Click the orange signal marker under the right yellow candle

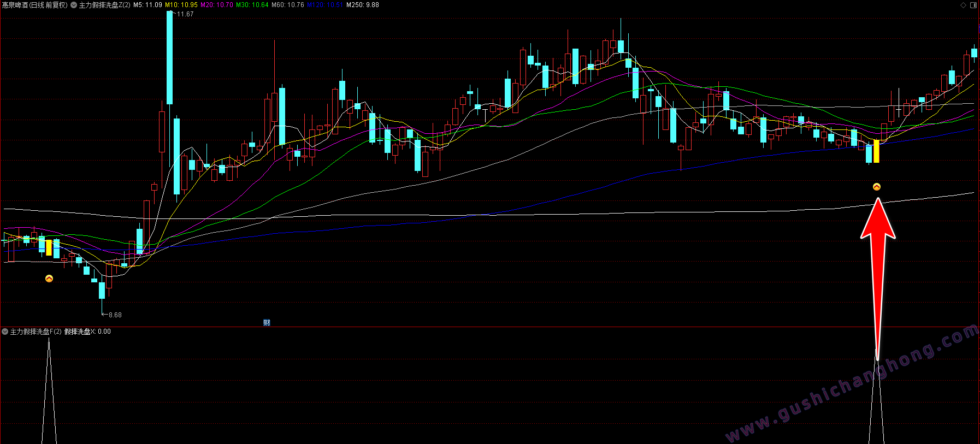point(877,187)
